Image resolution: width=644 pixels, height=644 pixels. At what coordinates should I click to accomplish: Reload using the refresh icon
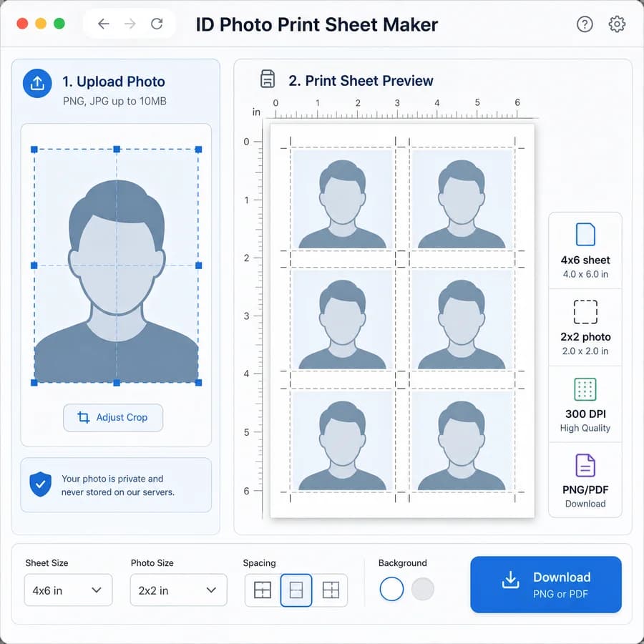click(157, 24)
